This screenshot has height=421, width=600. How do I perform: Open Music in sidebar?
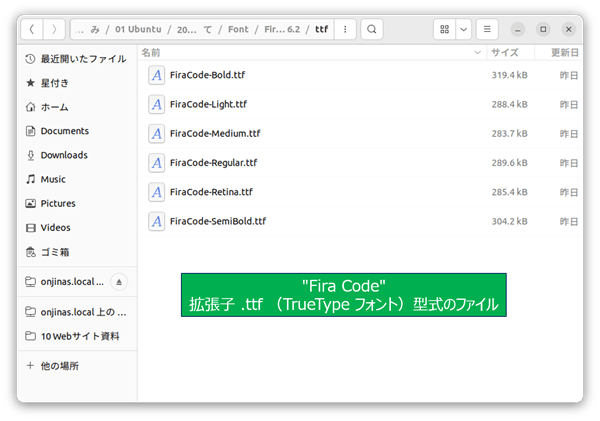click(x=77, y=179)
